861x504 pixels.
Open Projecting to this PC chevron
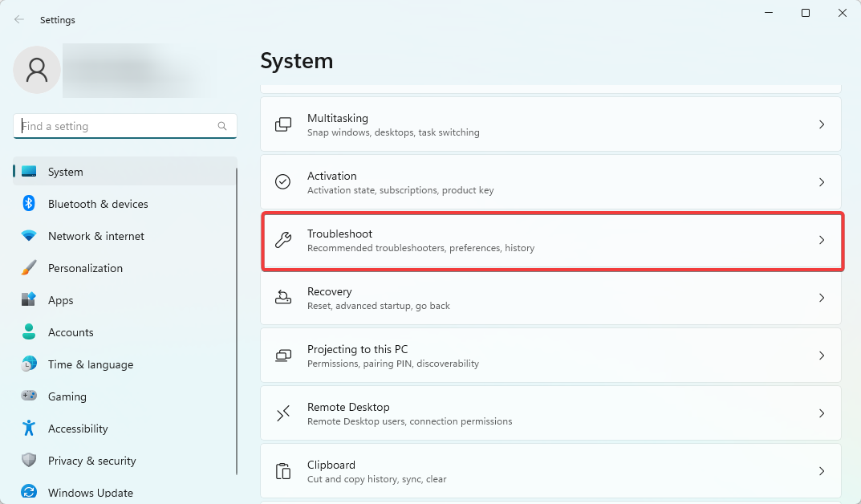(821, 356)
